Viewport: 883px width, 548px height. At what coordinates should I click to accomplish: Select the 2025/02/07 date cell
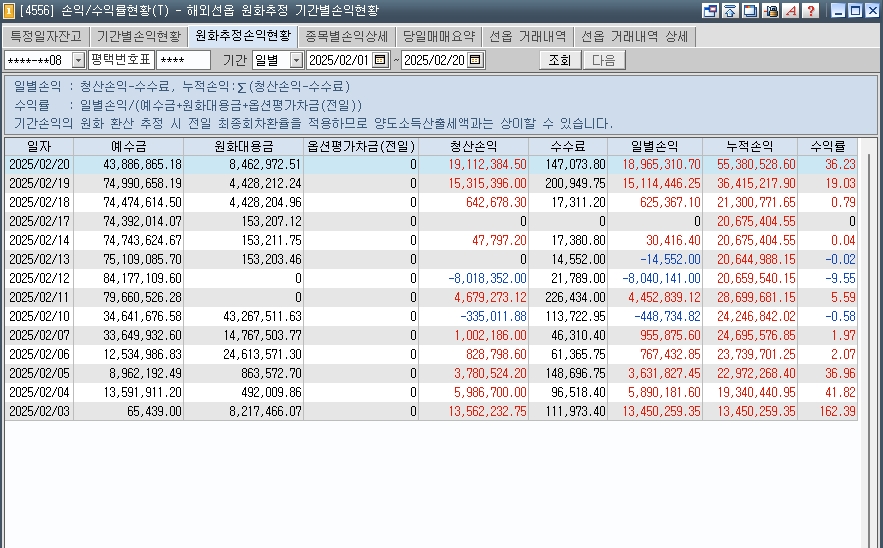pos(39,336)
